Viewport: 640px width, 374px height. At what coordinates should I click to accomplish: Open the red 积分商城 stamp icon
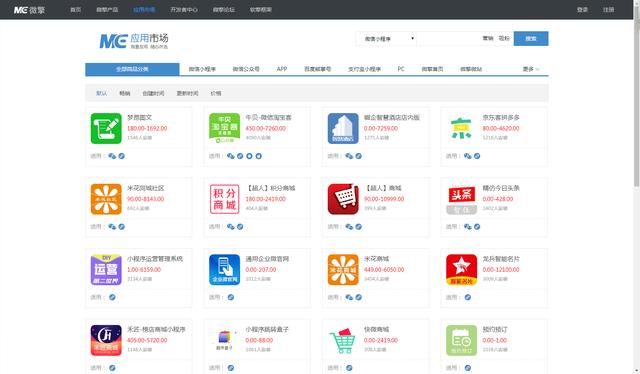click(x=224, y=199)
